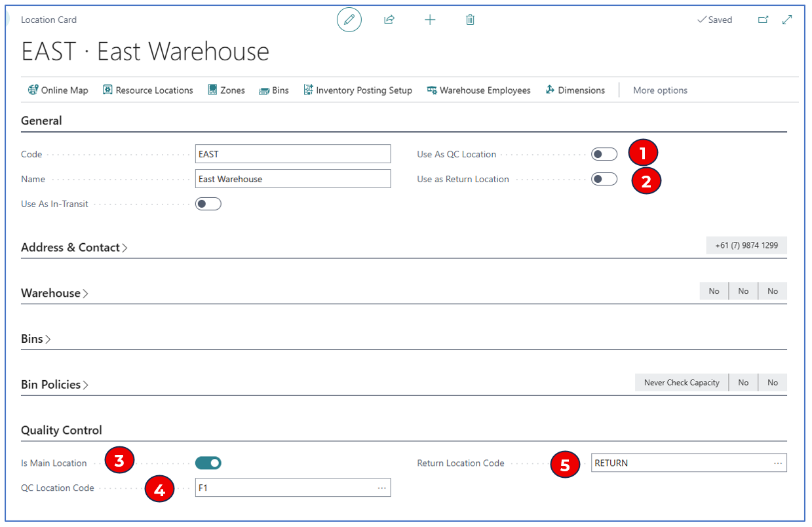Toggle Use As QC Location switch

(604, 155)
